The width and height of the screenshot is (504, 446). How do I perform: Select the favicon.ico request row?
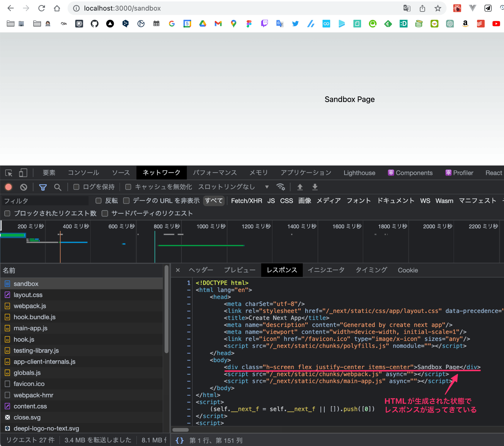82,384
